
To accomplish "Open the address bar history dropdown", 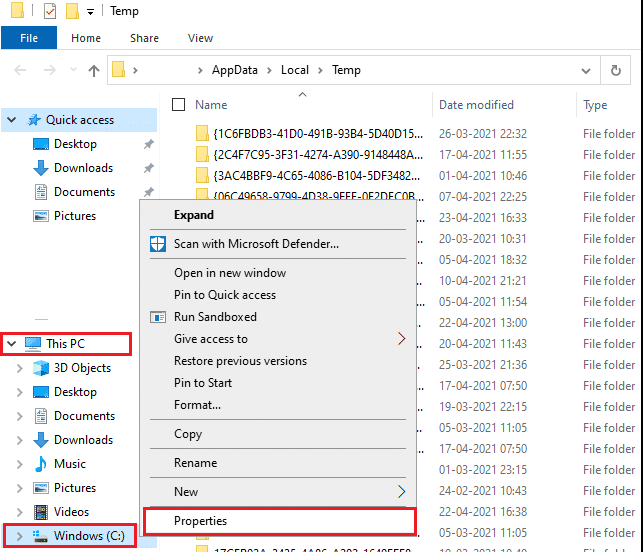I will click(x=586, y=71).
